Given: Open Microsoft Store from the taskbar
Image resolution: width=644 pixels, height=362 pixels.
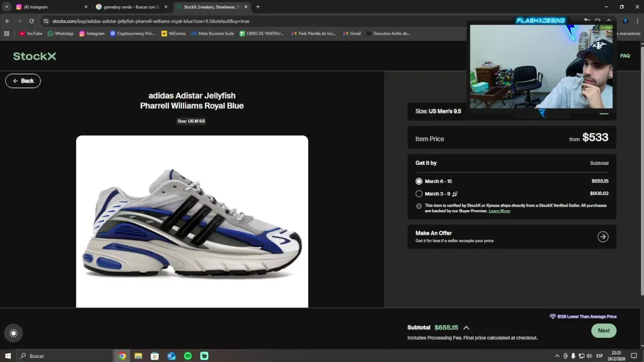Looking at the screenshot, I should (154, 356).
